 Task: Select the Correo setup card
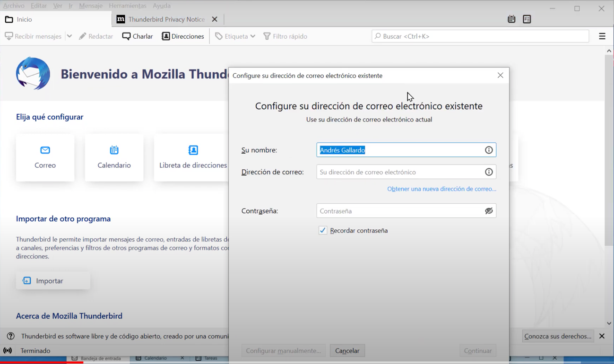click(x=45, y=157)
